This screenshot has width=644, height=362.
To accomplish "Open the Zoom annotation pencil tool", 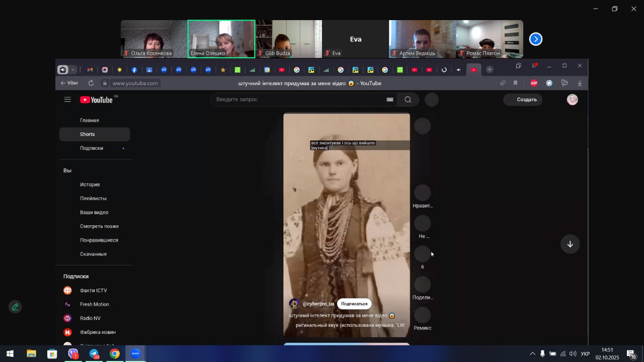I will (x=15, y=307).
